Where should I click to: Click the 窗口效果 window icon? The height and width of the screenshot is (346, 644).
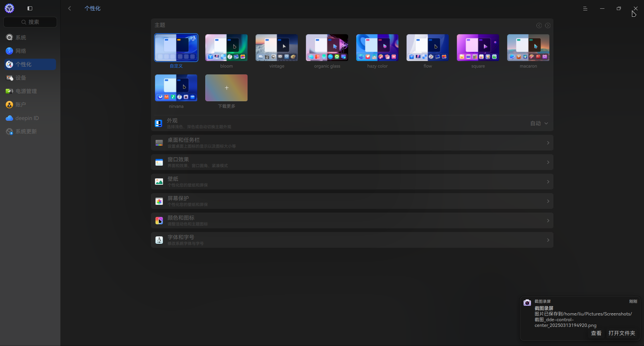(159, 162)
